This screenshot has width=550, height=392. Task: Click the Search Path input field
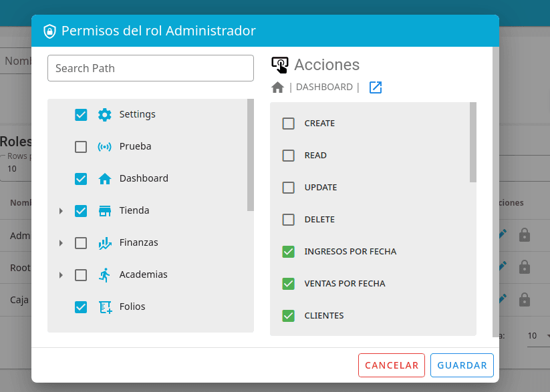point(150,68)
